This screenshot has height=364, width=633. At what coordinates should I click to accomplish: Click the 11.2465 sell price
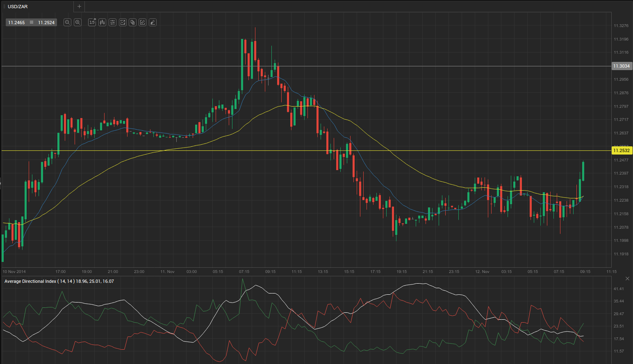coord(17,23)
